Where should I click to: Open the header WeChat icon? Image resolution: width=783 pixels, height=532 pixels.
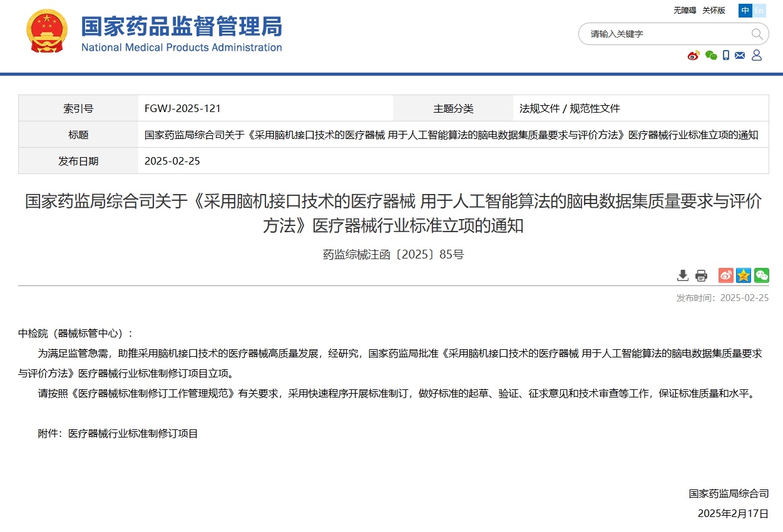(710, 56)
